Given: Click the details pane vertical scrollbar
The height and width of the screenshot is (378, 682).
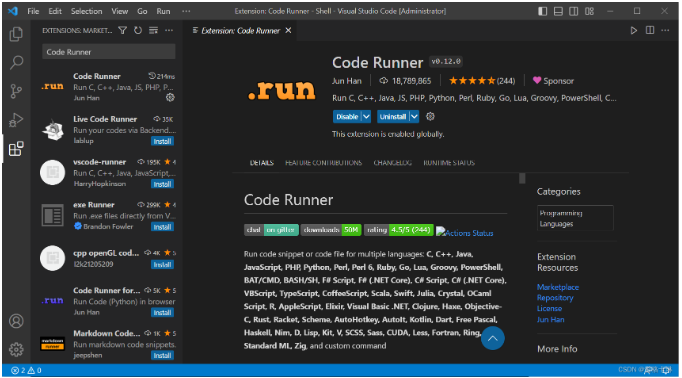Looking at the screenshot, I should point(522,178).
